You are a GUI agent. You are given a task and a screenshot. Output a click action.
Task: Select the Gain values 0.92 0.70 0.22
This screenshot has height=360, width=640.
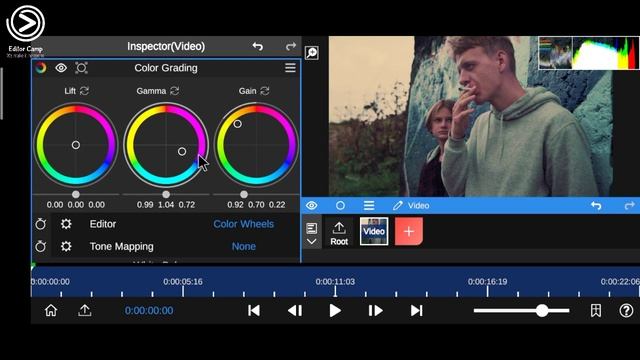256,204
